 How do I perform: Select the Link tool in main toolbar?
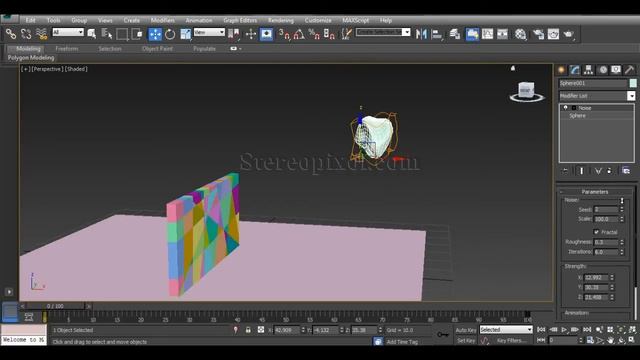(x=11, y=34)
